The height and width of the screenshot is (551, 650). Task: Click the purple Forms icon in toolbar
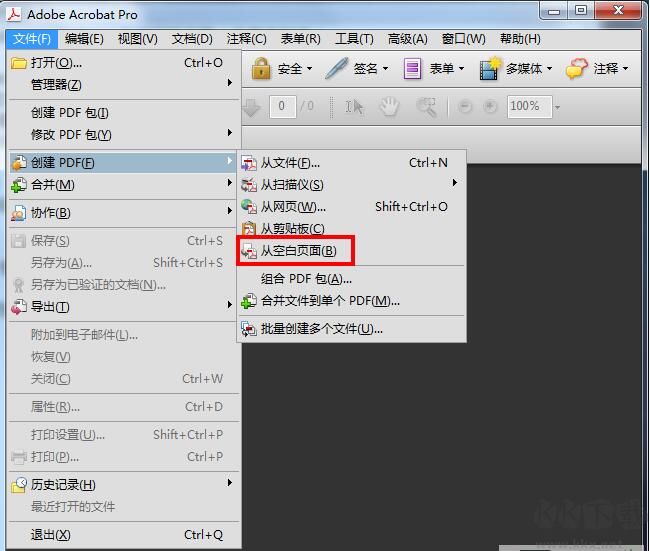(x=412, y=68)
